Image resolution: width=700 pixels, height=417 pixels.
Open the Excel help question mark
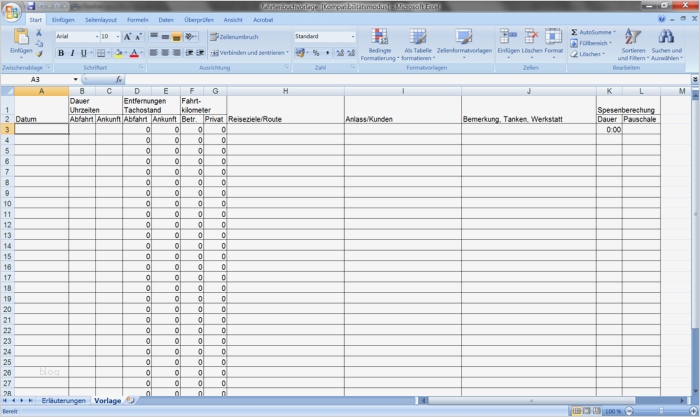[x=662, y=19]
